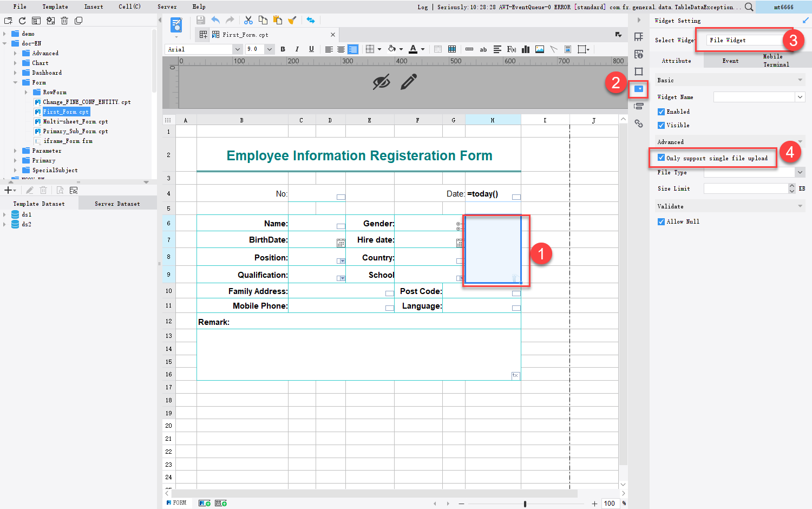Screen dimensions: 812x509
Task: Toggle the Allow Null checkbox
Action: coord(661,221)
